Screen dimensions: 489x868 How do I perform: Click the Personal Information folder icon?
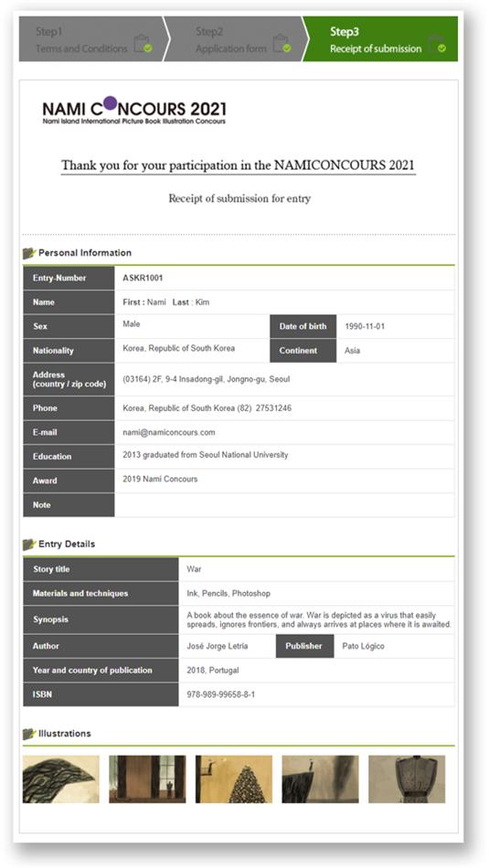point(29,253)
